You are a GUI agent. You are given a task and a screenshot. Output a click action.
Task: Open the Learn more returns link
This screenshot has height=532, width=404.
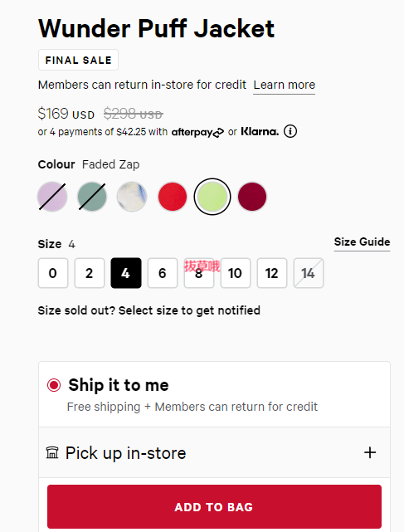285,85
